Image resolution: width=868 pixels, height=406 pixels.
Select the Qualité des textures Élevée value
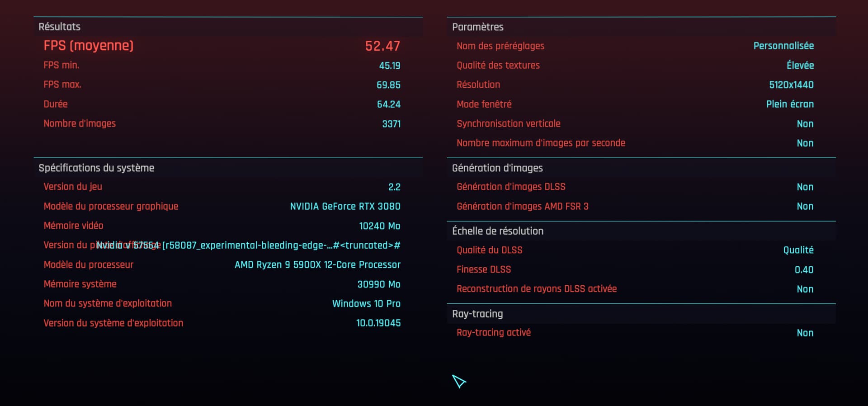tap(800, 65)
